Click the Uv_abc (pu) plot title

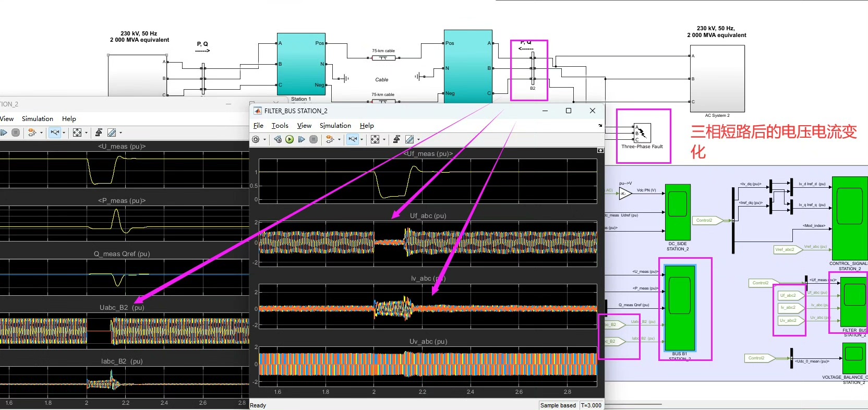[428, 341]
